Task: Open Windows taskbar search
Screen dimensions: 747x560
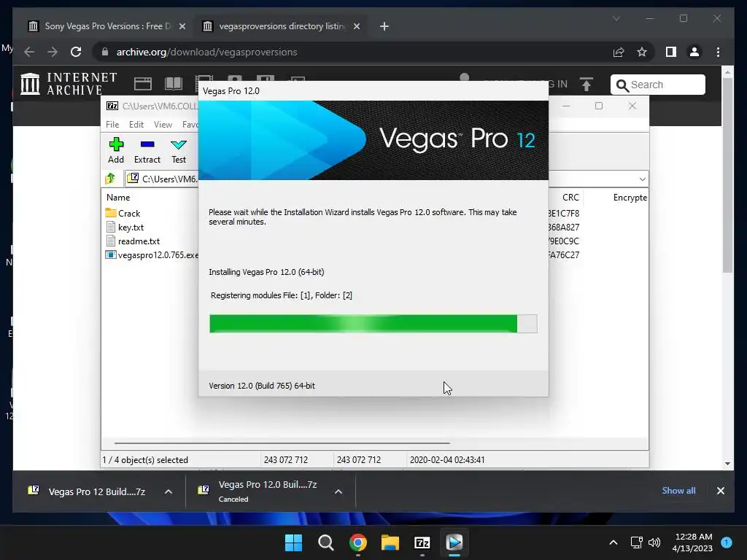Action: tap(326, 542)
